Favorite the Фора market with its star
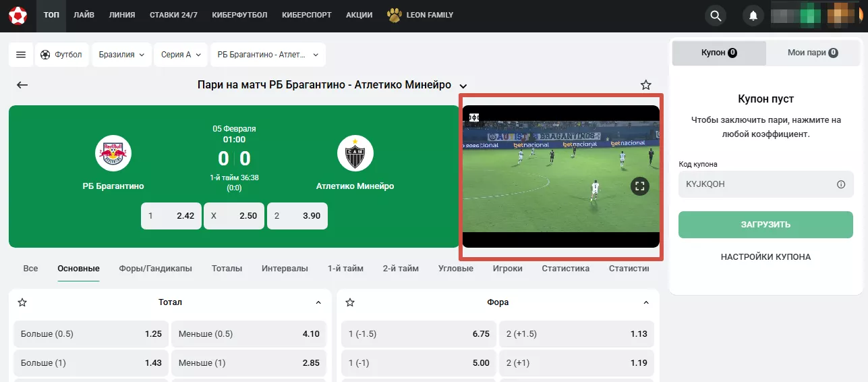Viewport: 868px width, 382px height. [350, 302]
